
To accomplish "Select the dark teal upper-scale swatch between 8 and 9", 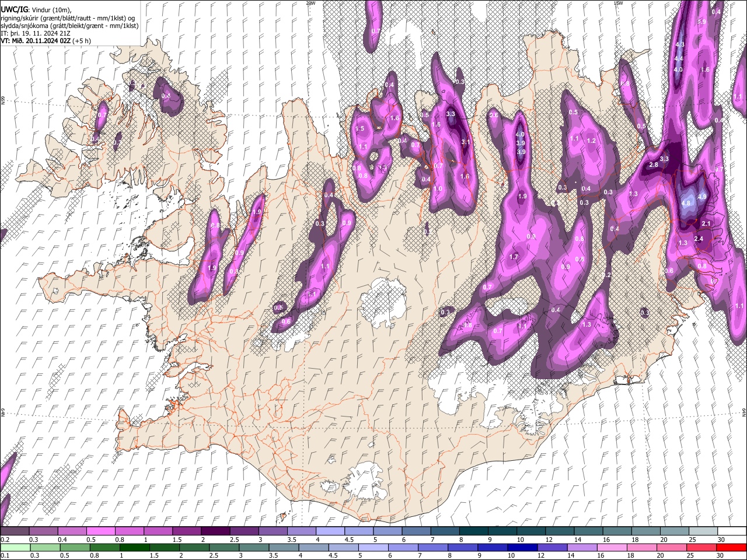I will coord(473,531).
